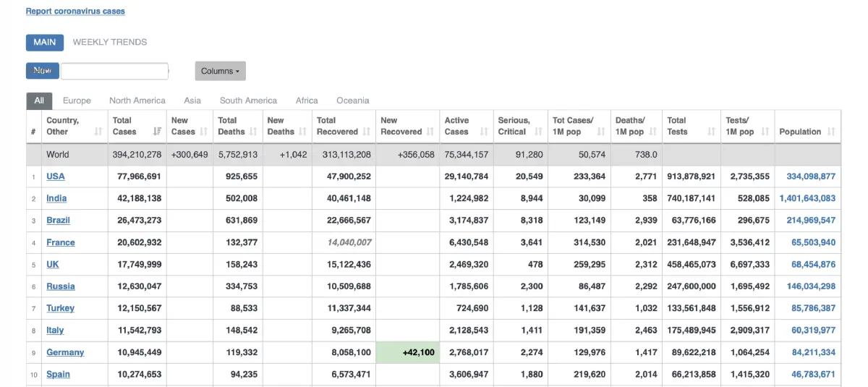The width and height of the screenshot is (868, 387).
Task: Sort by Deaths/1M pop arrow icon
Action: coord(652,132)
